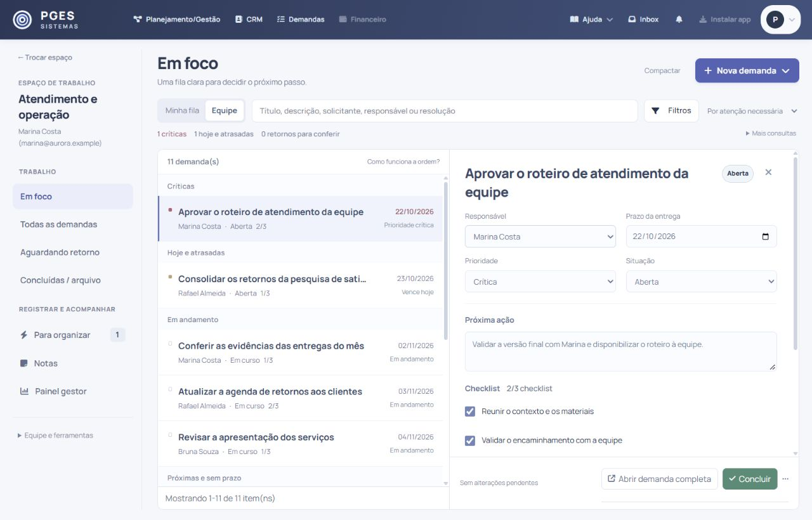Open Concluídas / arquivo
The image size is (812, 520).
(x=73, y=280)
